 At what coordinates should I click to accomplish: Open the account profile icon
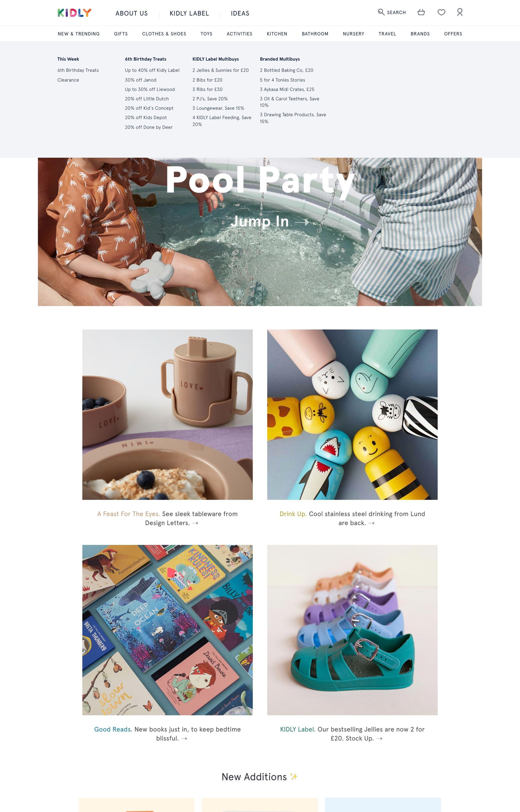click(460, 12)
